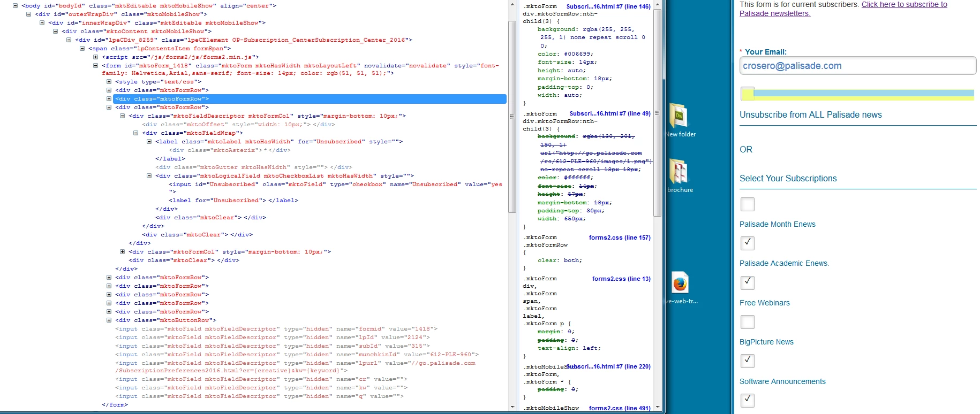The image size is (980, 414).
Task: Uncheck the Software Announcements checkbox
Action: click(x=748, y=361)
